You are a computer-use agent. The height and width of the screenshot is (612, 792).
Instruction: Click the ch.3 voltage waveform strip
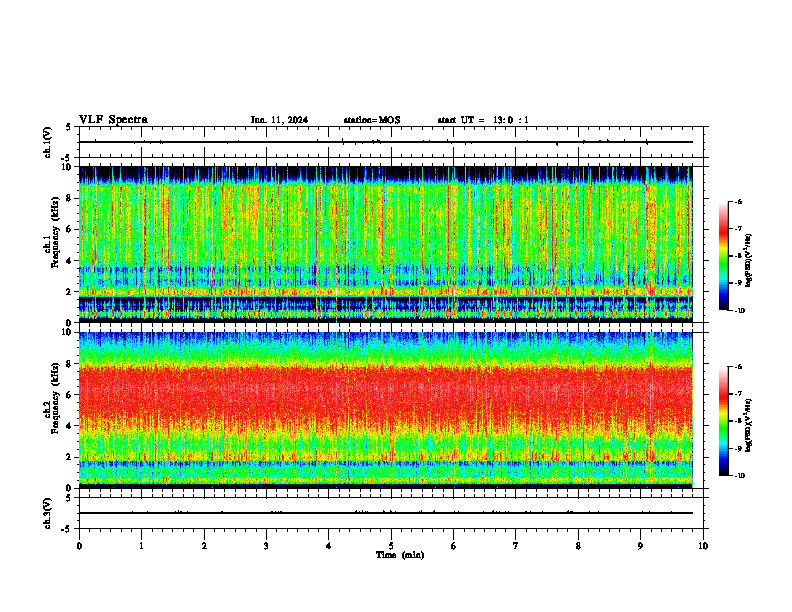[x=391, y=513]
